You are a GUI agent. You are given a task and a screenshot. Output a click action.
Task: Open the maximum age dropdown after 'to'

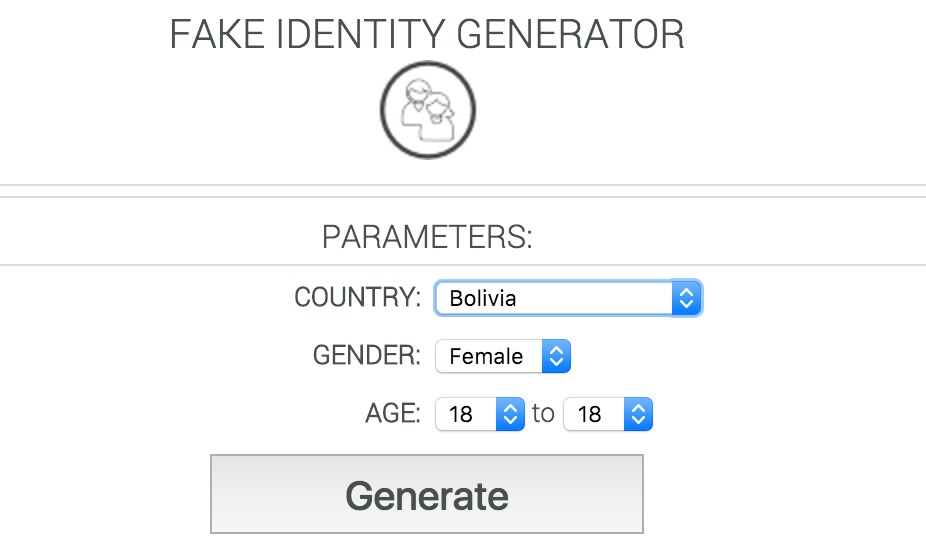596,414
